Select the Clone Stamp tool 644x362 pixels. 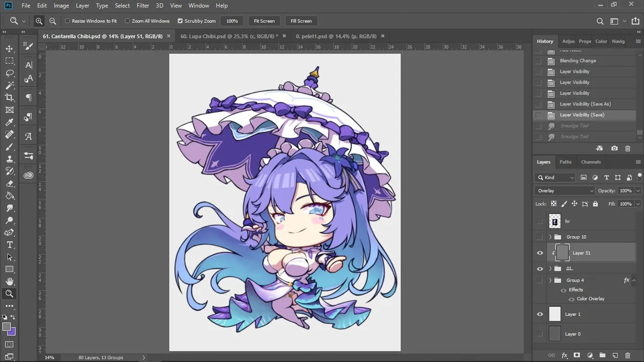(x=10, y=159)
